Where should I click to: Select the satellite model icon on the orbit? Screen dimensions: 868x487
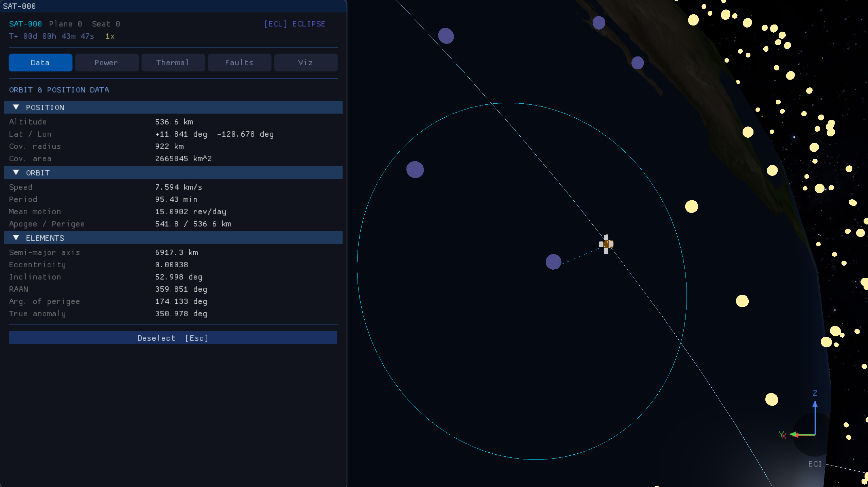point(606,244)
